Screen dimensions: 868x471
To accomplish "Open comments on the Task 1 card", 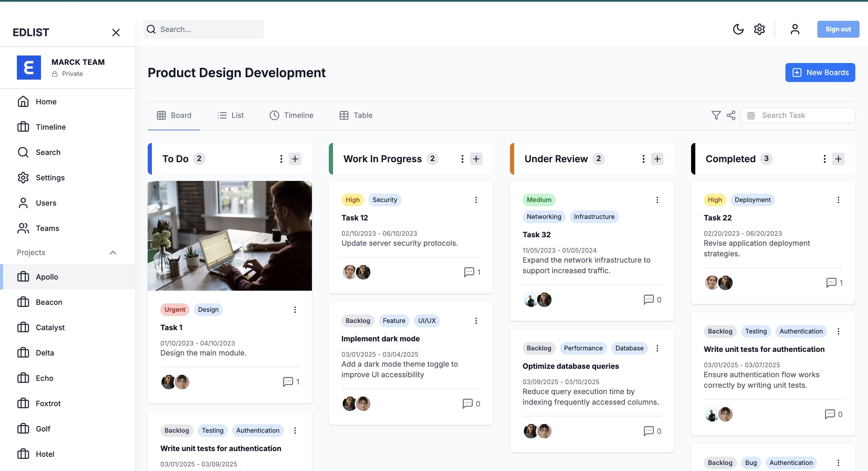I will (x=291, y=382).
